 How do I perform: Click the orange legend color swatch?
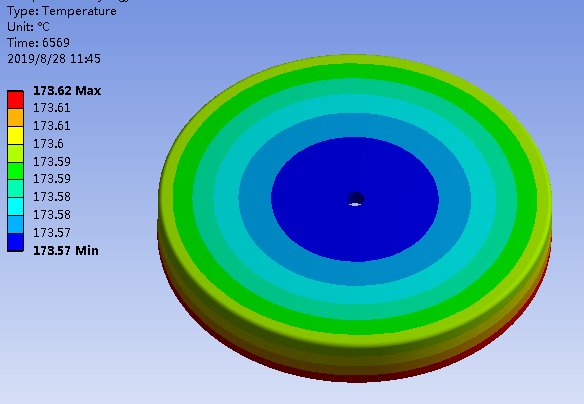[15, 118]
